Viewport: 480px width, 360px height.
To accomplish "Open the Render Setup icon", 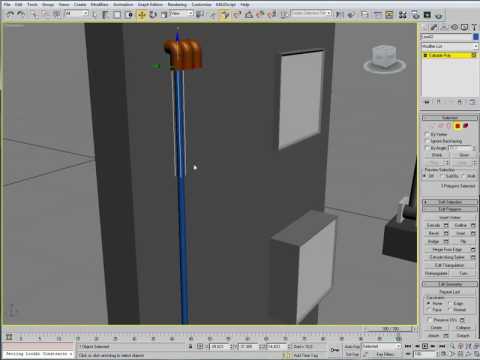I will point(415,15).
